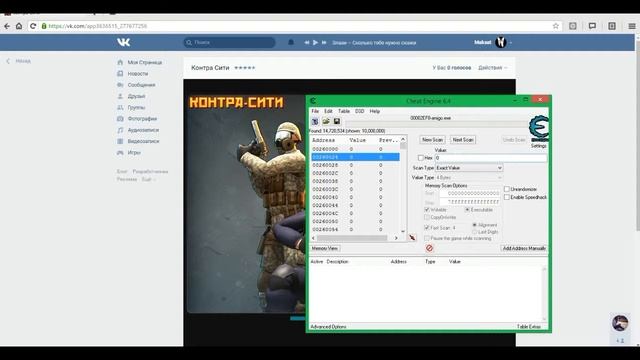This screenshot has height=360, width=640.
Task: Click the scan Value input field
Action: (x=491, y=158)
